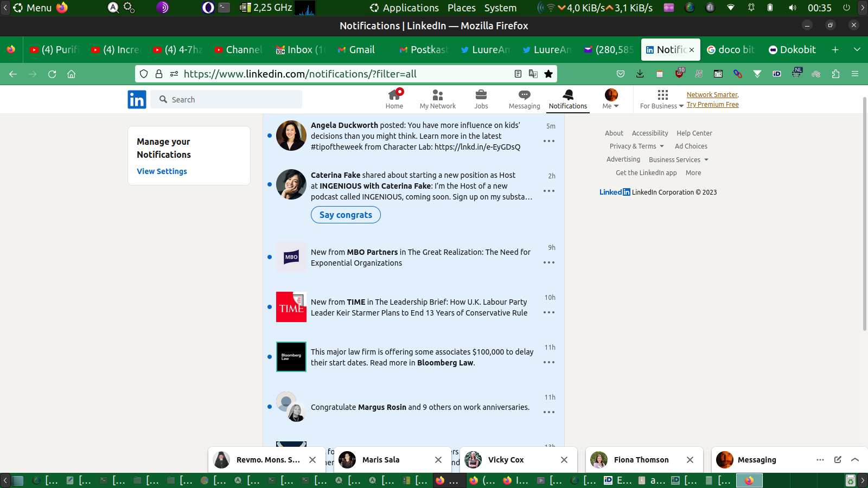The width and height of the screenshot is (868, 488).
Task: Click the translate page icon in address bar
Action: tap(533, 74)
